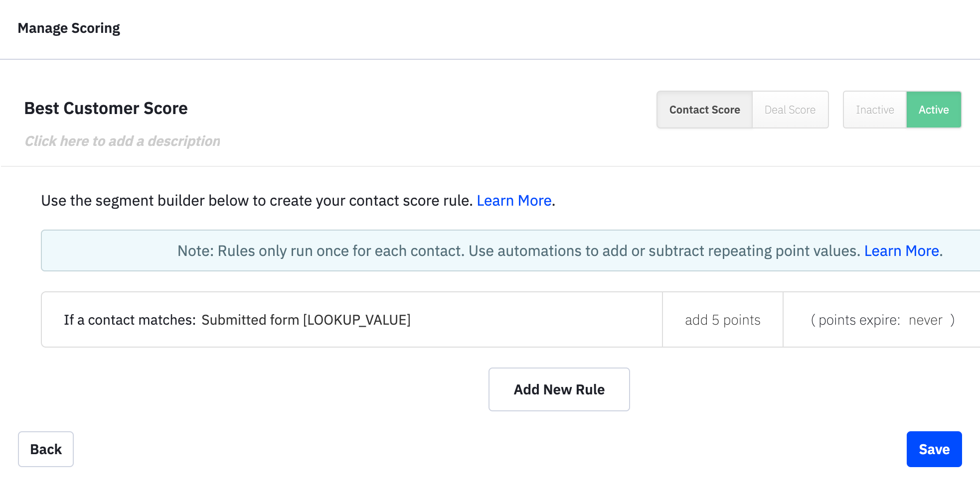Screen dimensions: 980x494
Task: Click the 'points expire:' label
Action: click(x=859, y=320)
